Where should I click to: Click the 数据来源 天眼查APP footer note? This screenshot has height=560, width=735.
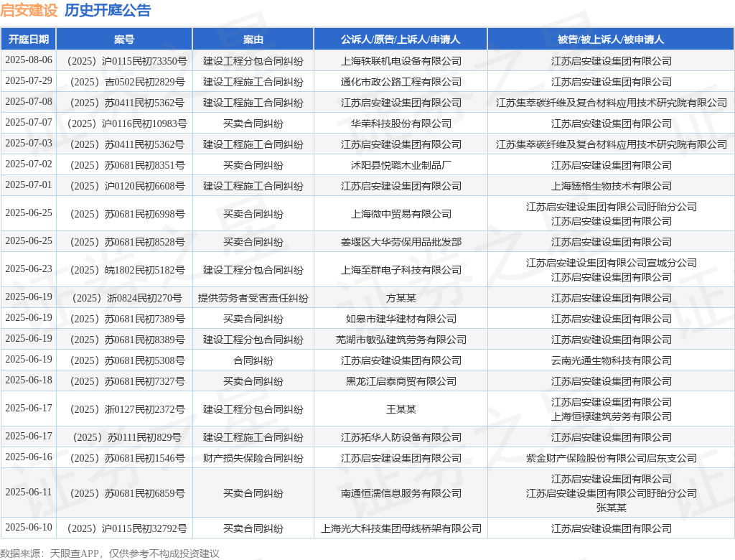point(110,554)
